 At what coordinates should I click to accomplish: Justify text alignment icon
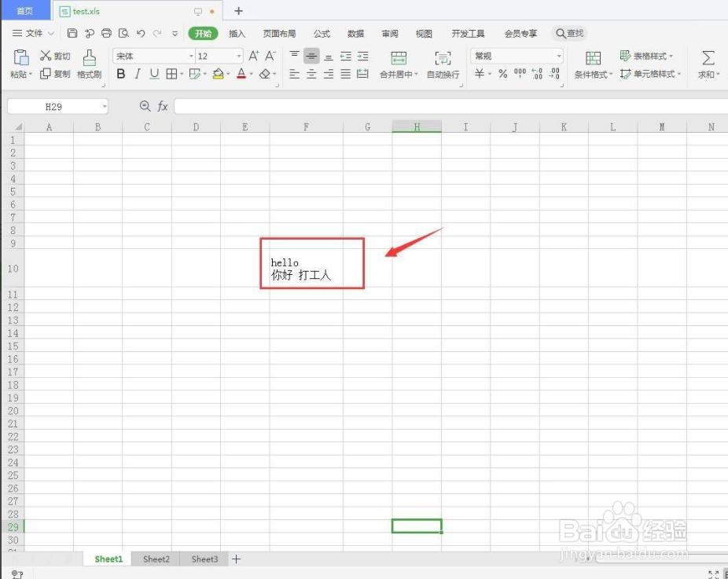(x=346, y=73)
